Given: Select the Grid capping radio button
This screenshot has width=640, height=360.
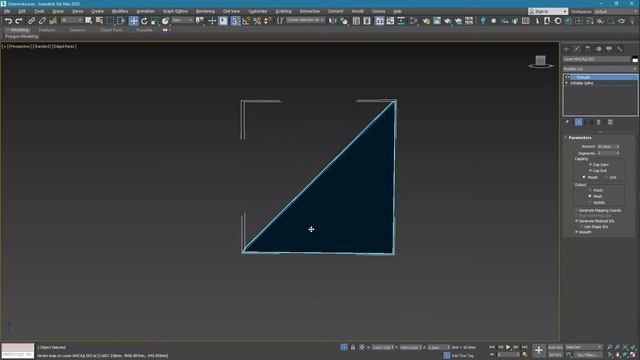Looking at the screenshot, I should pyautogui.click(x=606, y=177).
